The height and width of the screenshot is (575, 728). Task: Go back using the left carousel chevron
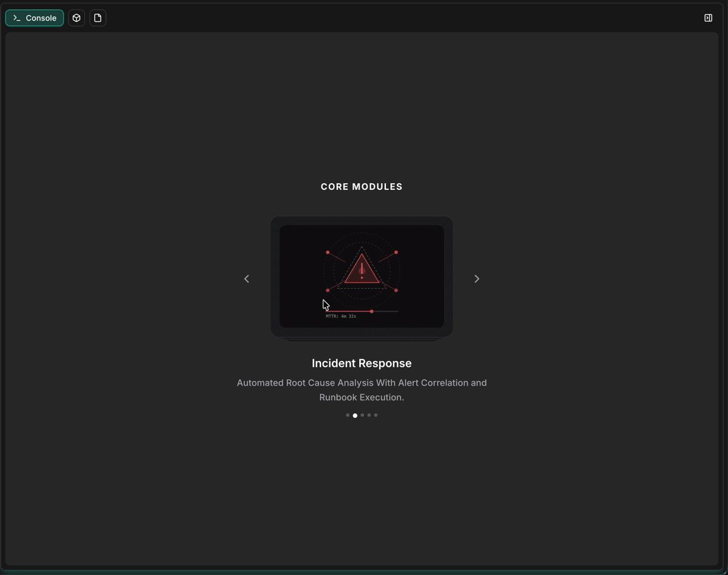click(x=246, y=278)
